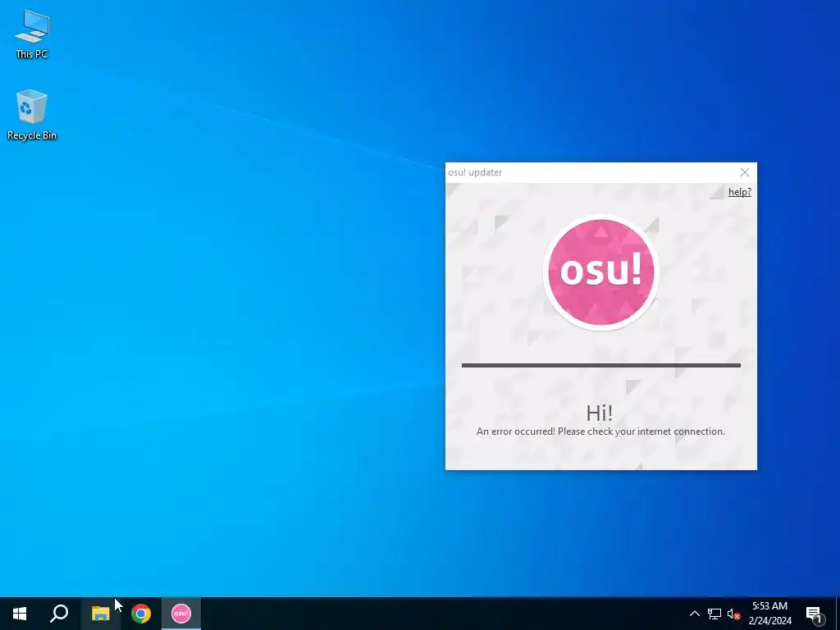Launch File Explorer from the taskbar

click(x=100, y=614)
